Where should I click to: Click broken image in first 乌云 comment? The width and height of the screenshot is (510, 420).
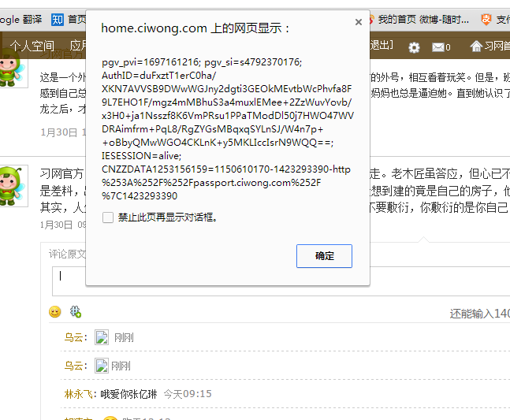(102, 337)
